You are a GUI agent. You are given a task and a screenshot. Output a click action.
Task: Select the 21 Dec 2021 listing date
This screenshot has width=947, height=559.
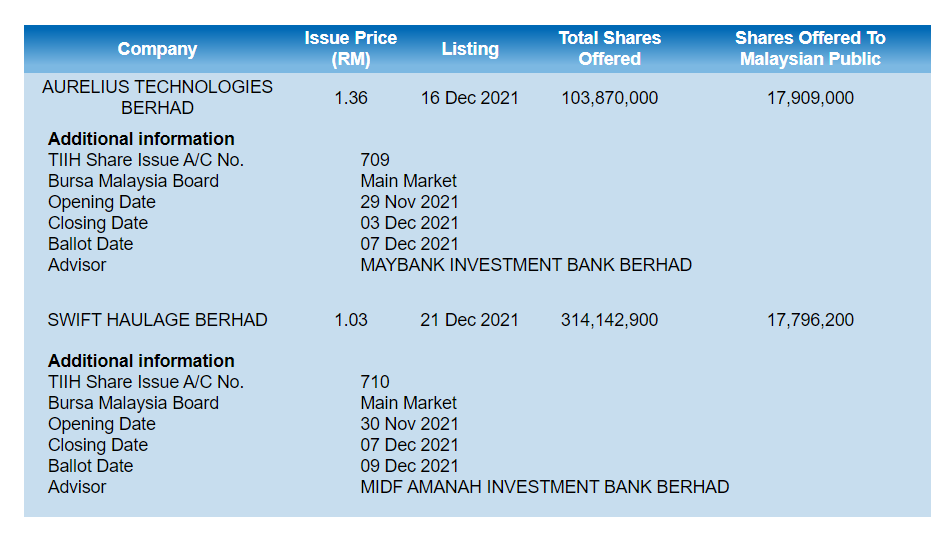(469, 320)
